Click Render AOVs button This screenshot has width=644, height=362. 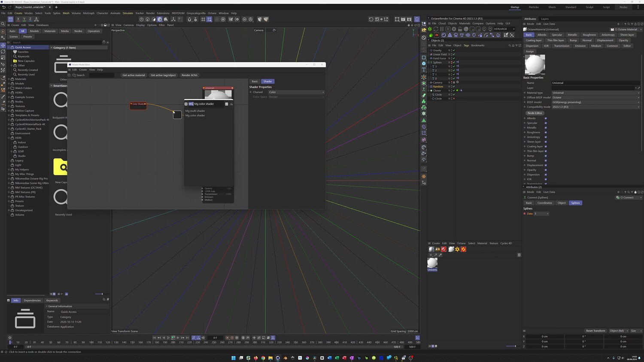(189, 75)
